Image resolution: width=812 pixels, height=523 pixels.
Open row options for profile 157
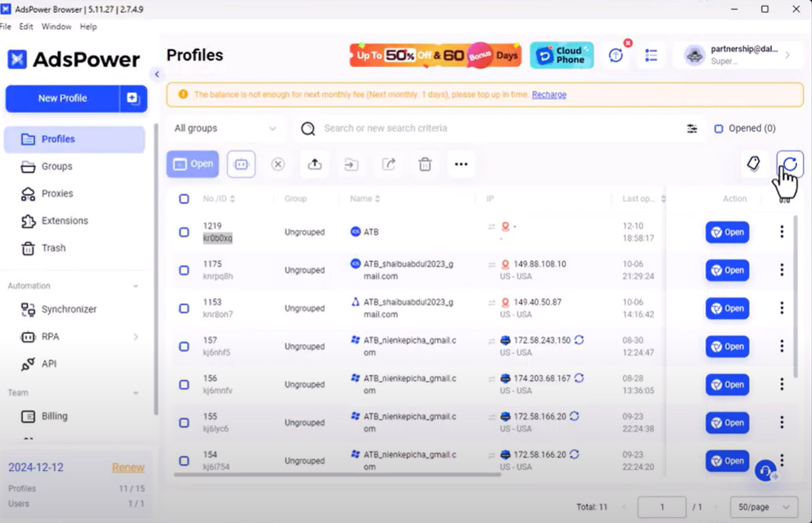782,346
